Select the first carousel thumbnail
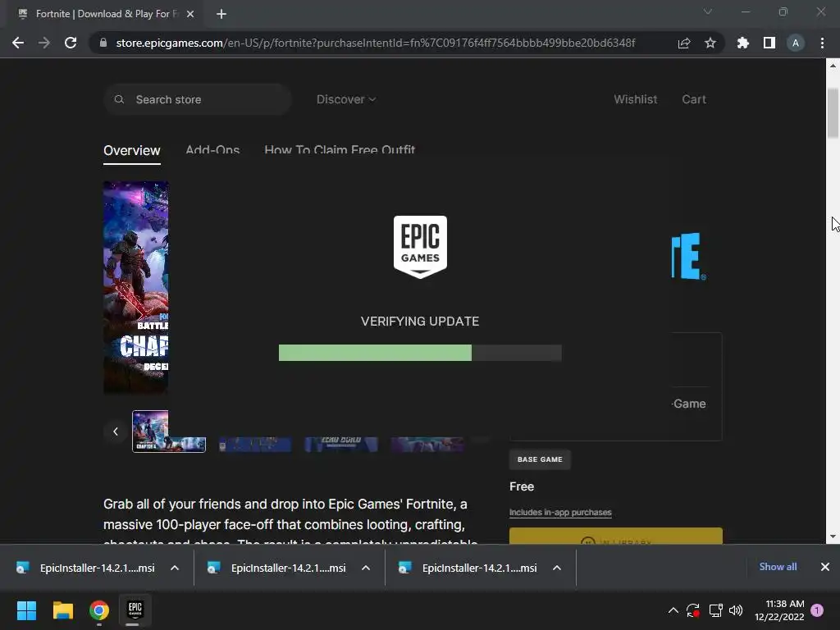 point(168,431)
